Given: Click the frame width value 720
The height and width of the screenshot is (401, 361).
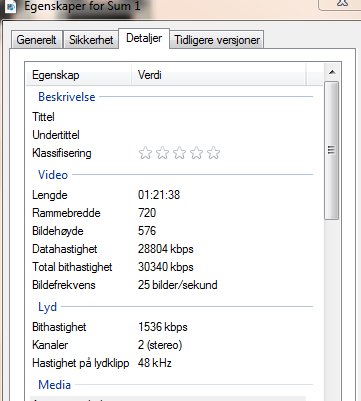Looking at the screenshot, I should coord(147,213).
